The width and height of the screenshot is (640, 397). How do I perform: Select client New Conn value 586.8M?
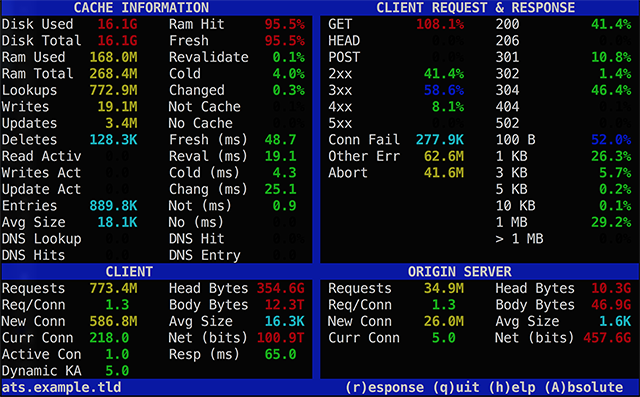coord(113,321)
